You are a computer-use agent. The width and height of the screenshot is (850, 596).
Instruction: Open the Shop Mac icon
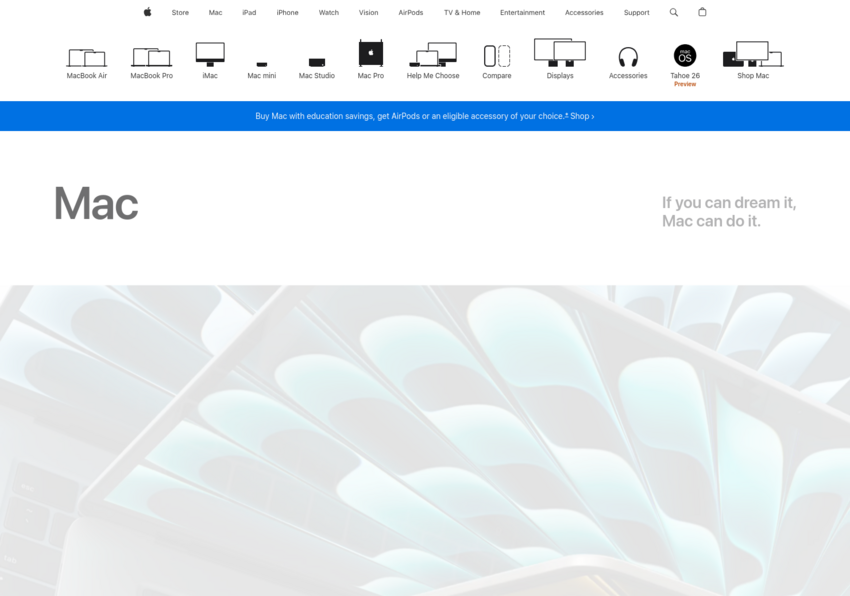tap(753, 54)
